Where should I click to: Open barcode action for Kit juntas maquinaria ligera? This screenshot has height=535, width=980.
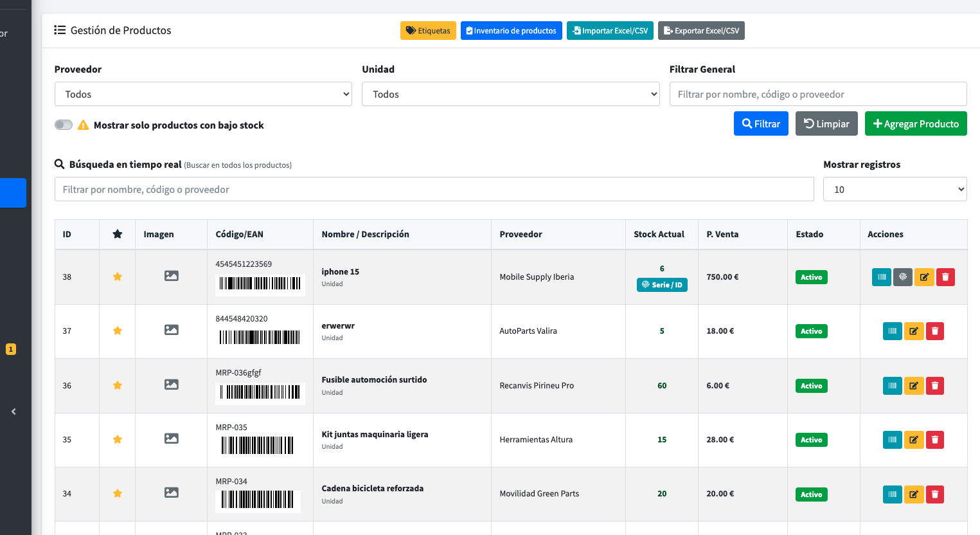pyautogui.click(x=893, y=440)
